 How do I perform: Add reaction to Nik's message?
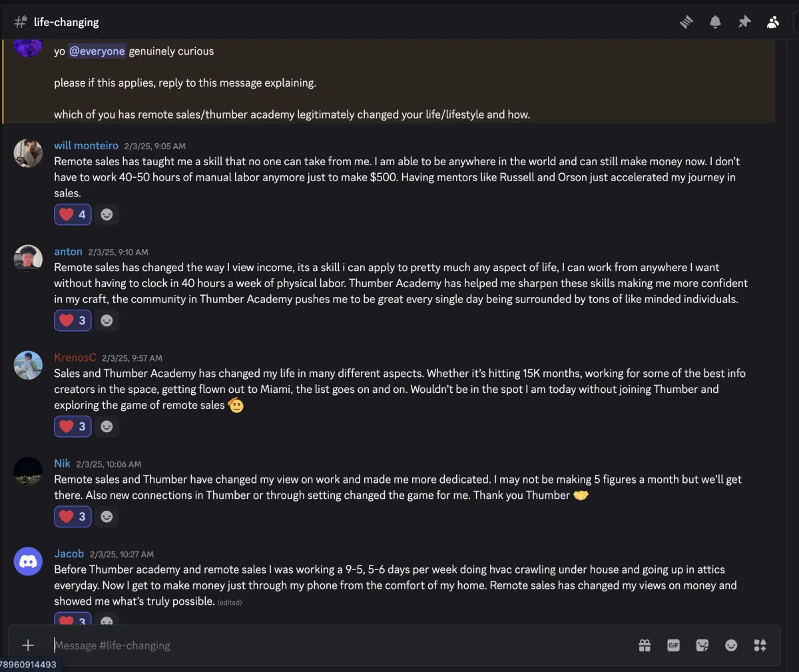click(x=107, y=516)
